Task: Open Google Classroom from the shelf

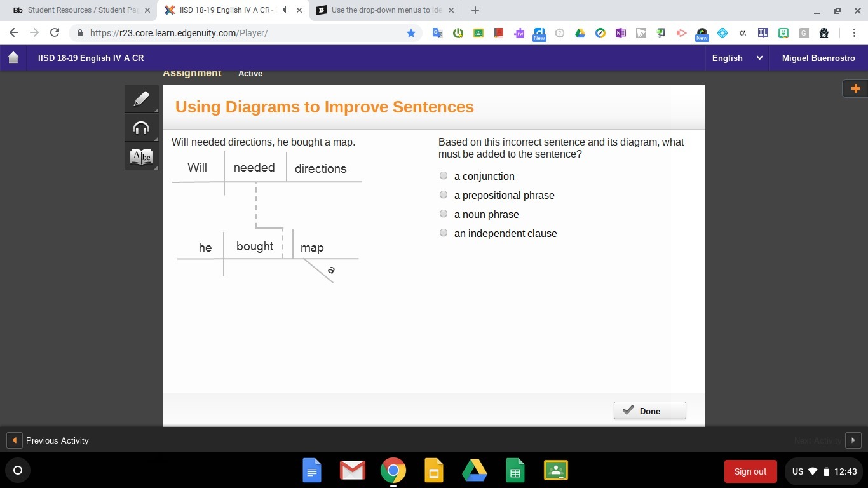Action: click(x=556, y=471)
